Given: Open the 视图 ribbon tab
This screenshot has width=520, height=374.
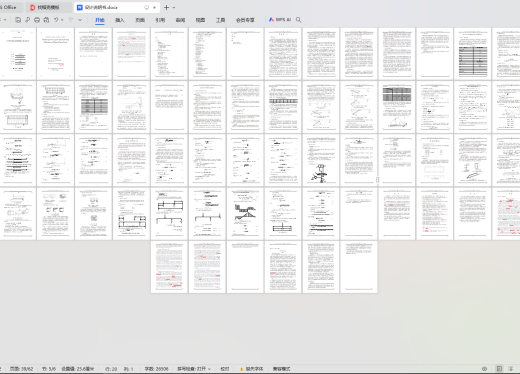Looking at the screenshot, I should (200, 20).
